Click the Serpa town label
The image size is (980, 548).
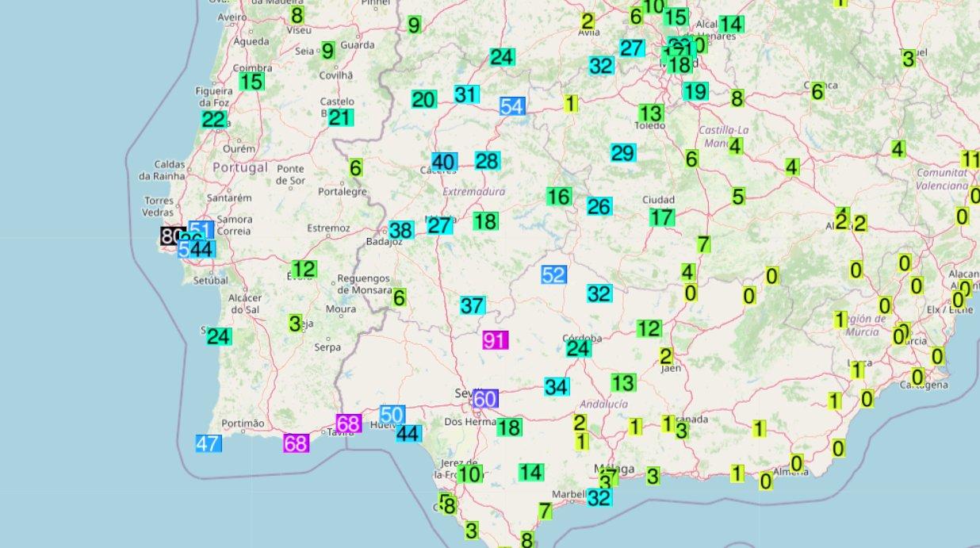(x=327, y=347)
